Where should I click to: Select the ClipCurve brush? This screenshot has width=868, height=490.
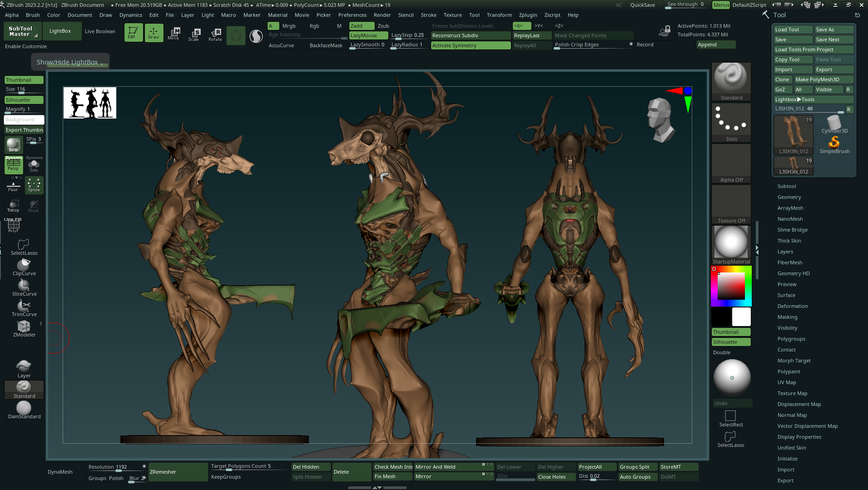pyautogui.click(x=24, y=267)
